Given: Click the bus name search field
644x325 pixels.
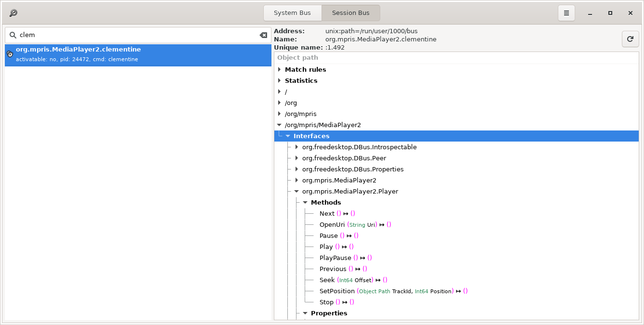Looking at the screenshot, I should click(x=138, y=35).
